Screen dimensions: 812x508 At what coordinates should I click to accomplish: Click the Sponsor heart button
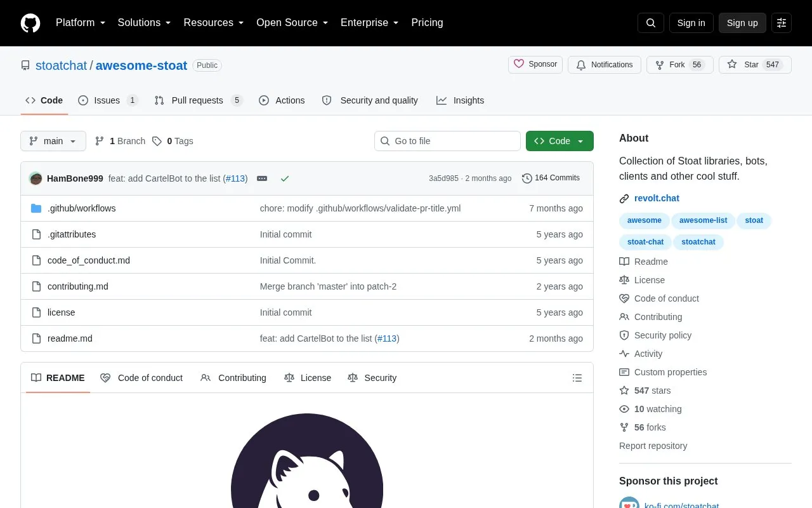(x=535, y=64)
